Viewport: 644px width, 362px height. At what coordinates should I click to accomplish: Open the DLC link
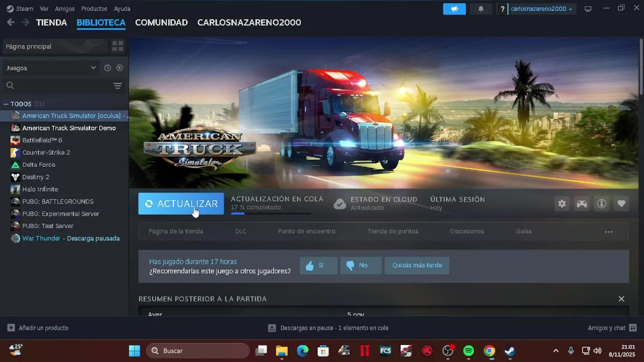click(240, 231)
